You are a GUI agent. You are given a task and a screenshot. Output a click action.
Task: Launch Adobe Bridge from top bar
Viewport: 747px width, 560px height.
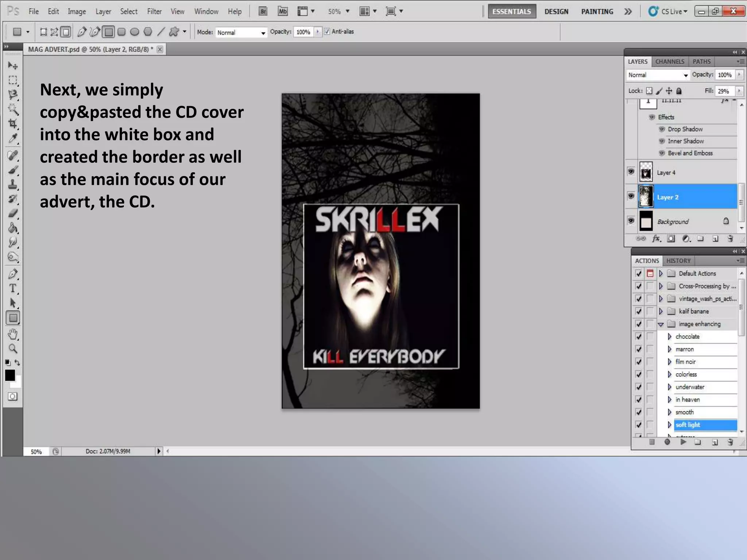click(x=263, y=11)
